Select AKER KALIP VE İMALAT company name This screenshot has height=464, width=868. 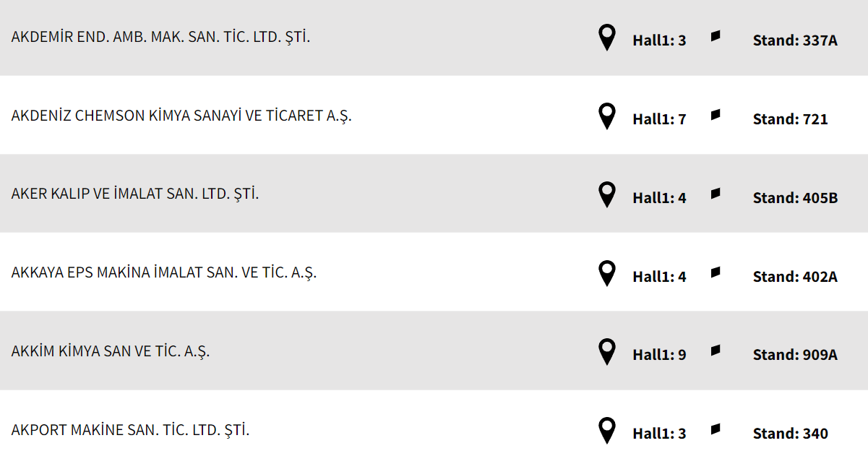(135, 194)
